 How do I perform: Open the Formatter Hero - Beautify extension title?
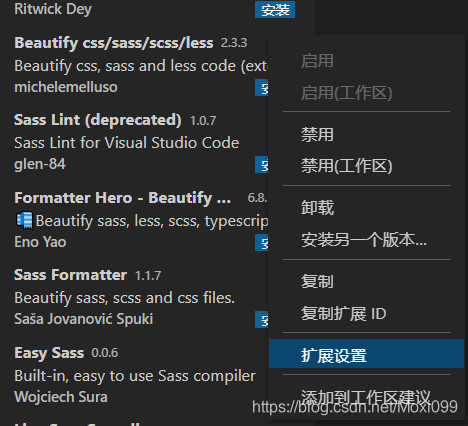tap(123, 198)
